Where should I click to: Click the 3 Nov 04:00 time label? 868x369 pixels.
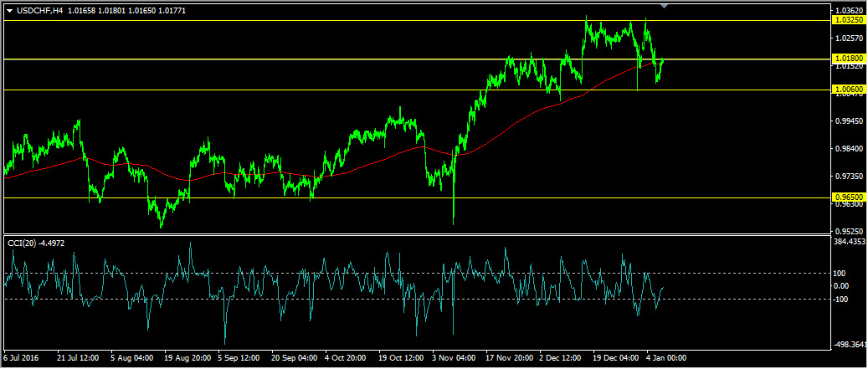(453, 358)
